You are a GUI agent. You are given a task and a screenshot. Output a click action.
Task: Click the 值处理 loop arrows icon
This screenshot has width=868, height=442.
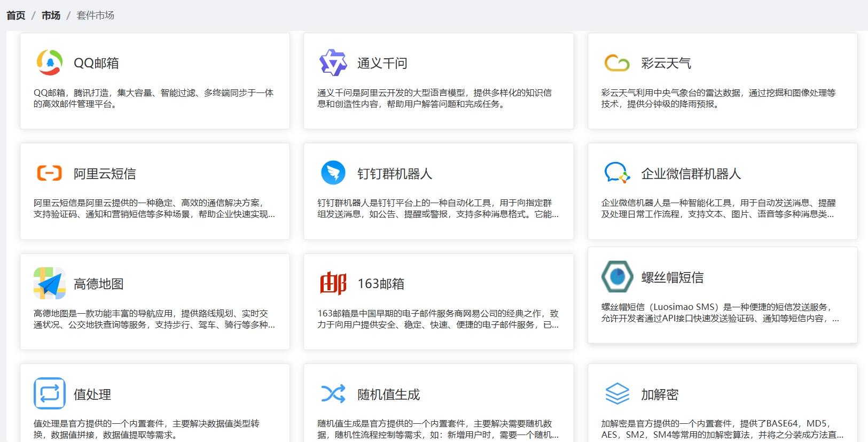50,393
